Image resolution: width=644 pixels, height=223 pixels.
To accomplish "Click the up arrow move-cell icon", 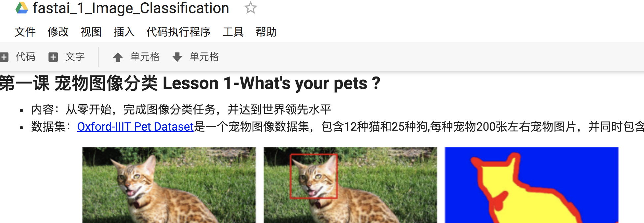I will click(x=118, y=57).
